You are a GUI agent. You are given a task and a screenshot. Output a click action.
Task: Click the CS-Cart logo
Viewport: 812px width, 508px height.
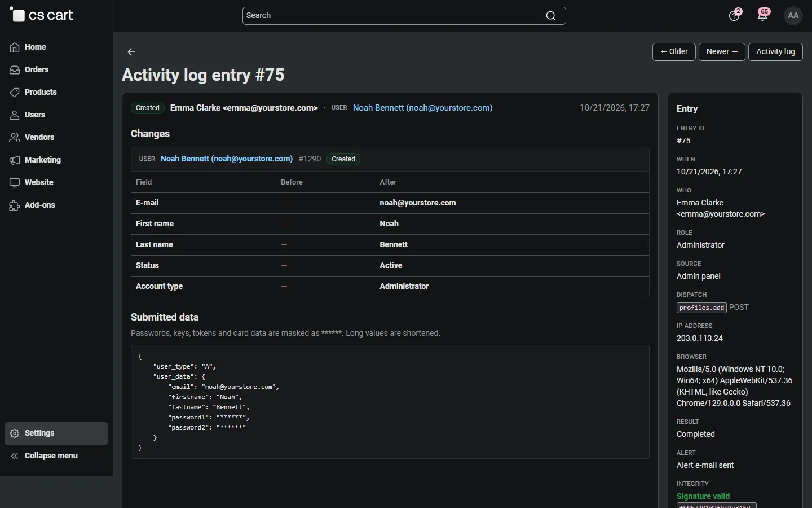[x=42, y=15]
